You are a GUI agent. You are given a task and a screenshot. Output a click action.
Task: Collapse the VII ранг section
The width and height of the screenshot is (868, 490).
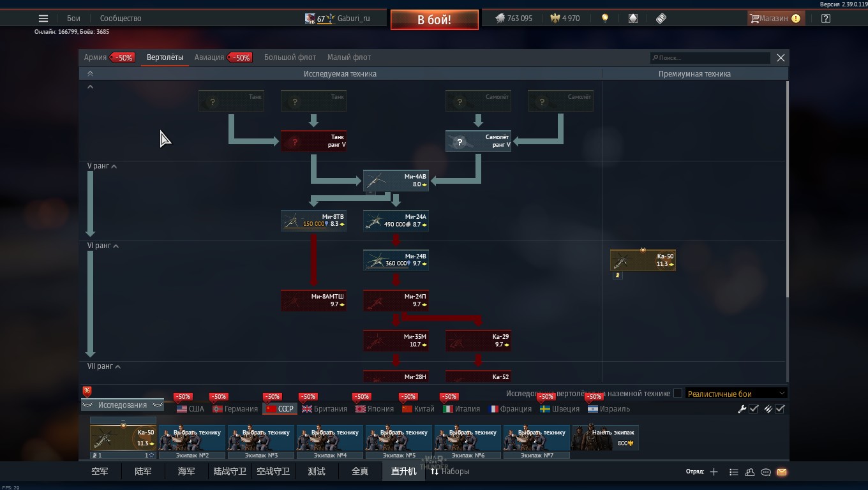pos(104,366)
